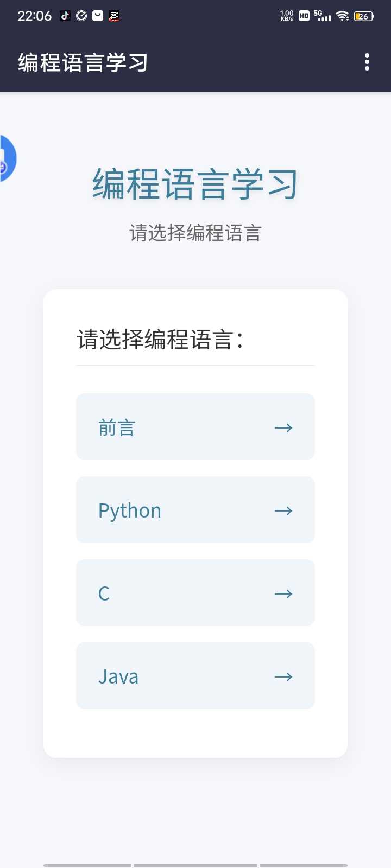
Task: Click the arrow on the Java row
Action: (x=283, y=677)
